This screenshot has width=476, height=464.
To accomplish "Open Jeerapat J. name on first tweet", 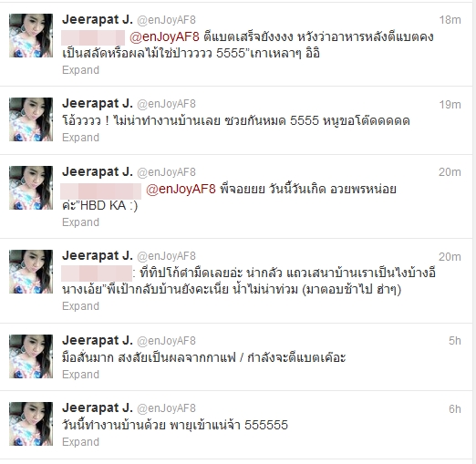I will tap(98, 20).
